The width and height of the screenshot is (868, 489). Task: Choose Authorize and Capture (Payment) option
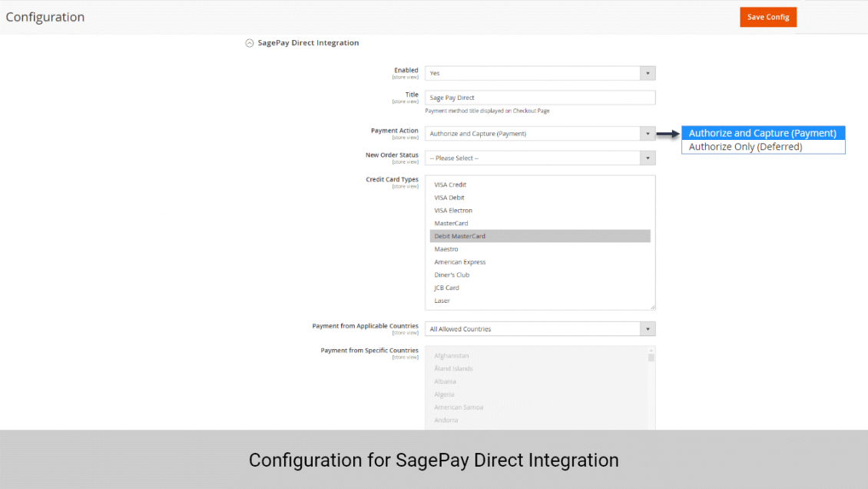(764, 133)
